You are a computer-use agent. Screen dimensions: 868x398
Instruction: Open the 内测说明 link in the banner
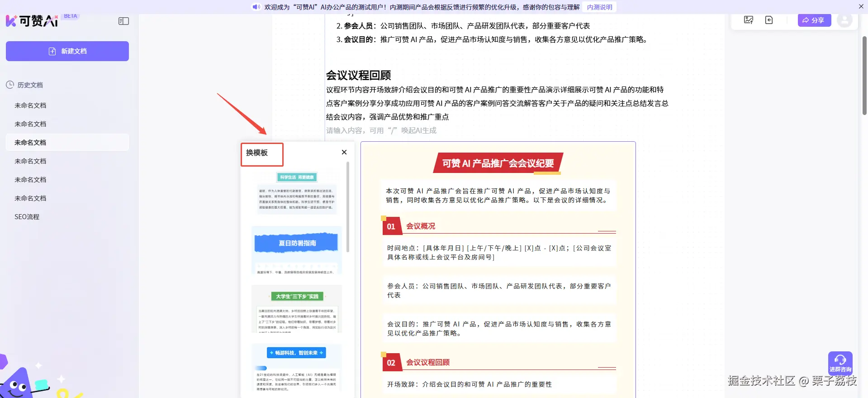599,7
